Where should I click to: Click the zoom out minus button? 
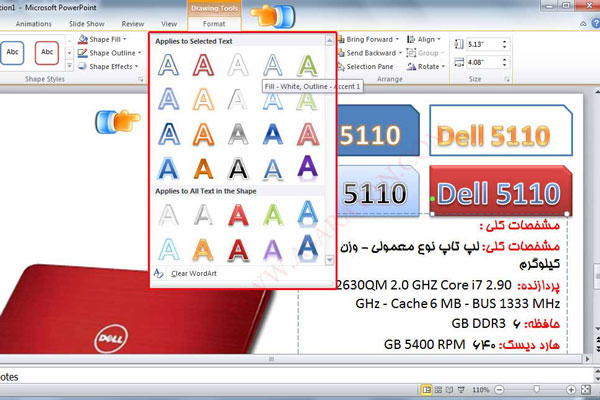pos(501,388)
